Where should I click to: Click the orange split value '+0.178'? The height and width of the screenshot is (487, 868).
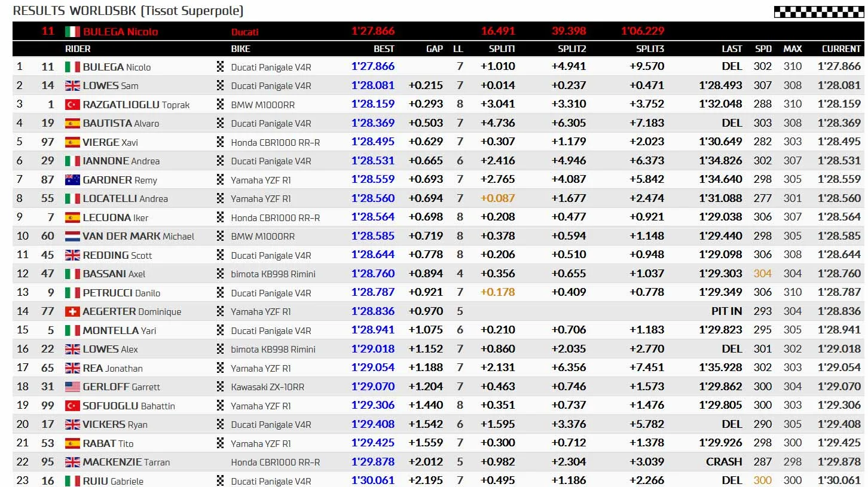coord(497,293)
